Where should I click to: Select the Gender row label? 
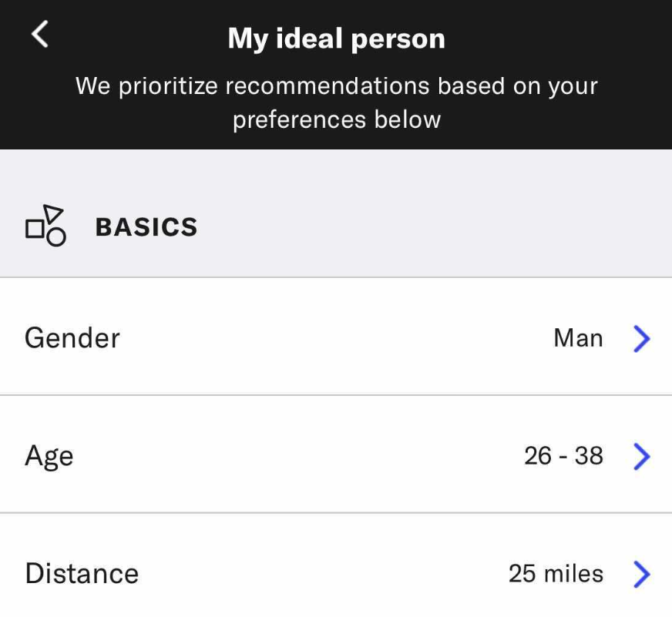[72, 338]
